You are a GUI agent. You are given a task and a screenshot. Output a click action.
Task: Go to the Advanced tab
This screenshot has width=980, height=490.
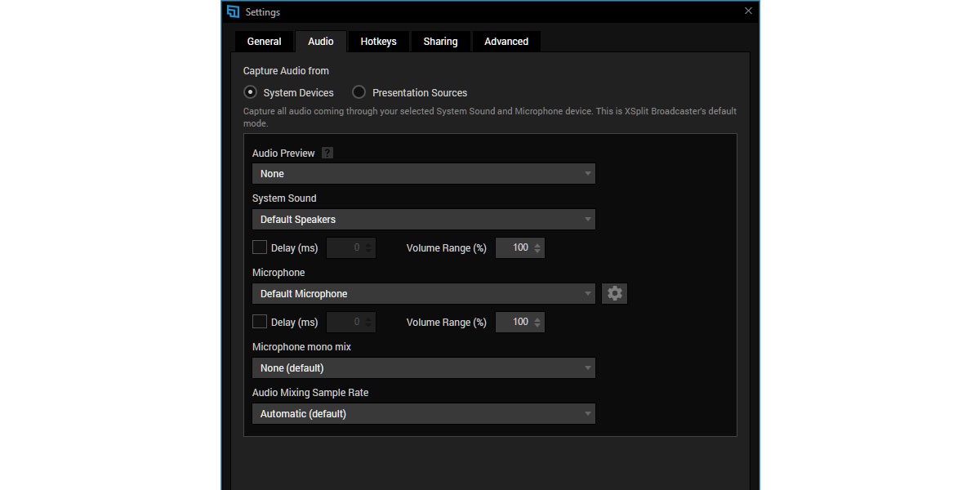point(506,42)
